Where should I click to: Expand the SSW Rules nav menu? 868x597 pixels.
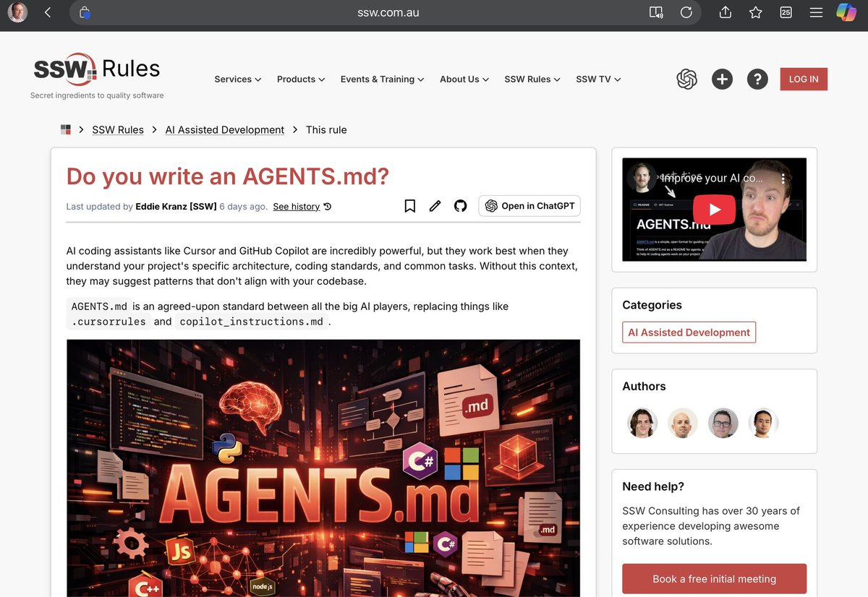click(x=532, y=80)
